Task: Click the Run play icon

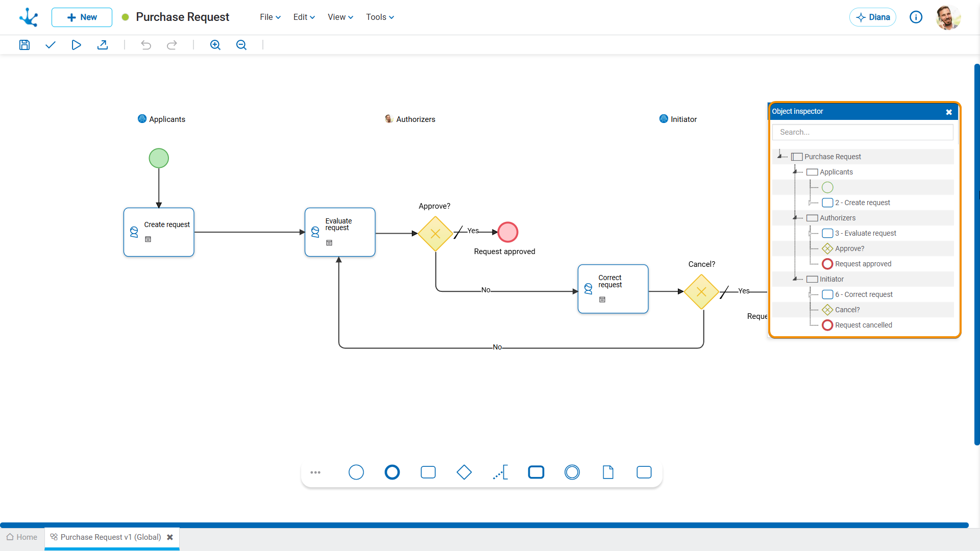Action: point(76,45)
